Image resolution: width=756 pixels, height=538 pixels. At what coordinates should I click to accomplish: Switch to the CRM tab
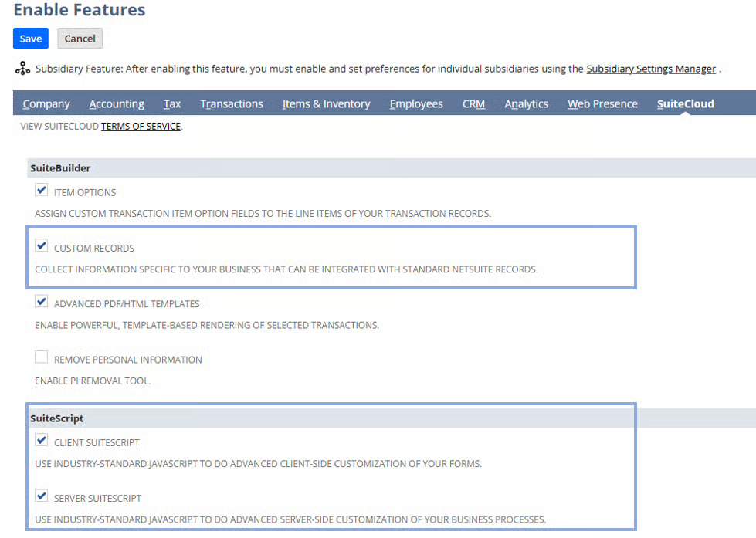pos(473,103)
